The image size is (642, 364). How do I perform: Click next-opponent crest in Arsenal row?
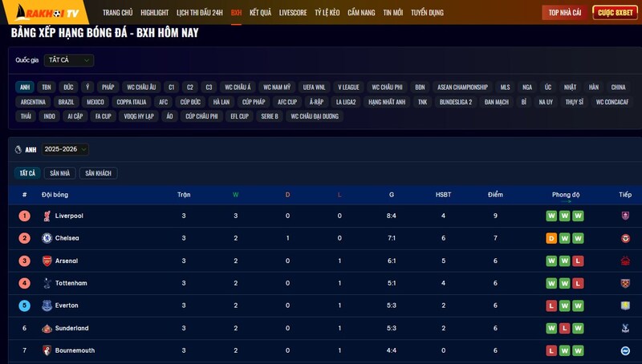(x=625, y=261)
